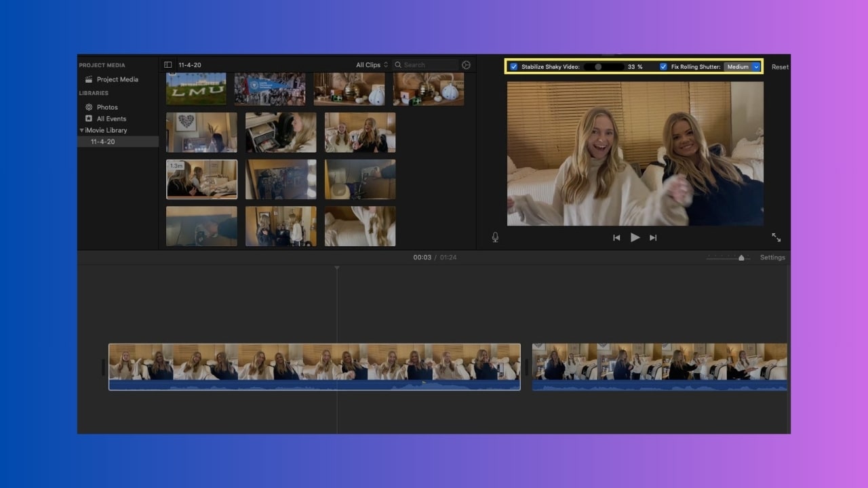Select the All Events star icon
868x488 pixels.
coord(89,119)
